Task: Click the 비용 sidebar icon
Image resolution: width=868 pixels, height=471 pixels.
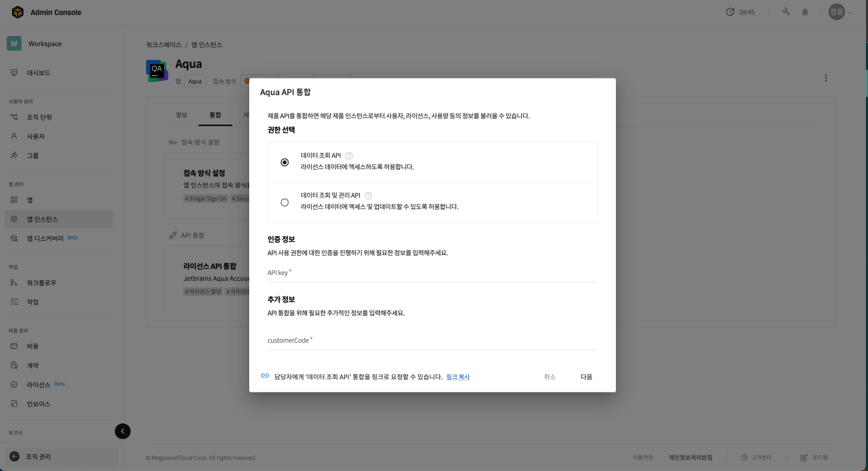Action: 14,346
